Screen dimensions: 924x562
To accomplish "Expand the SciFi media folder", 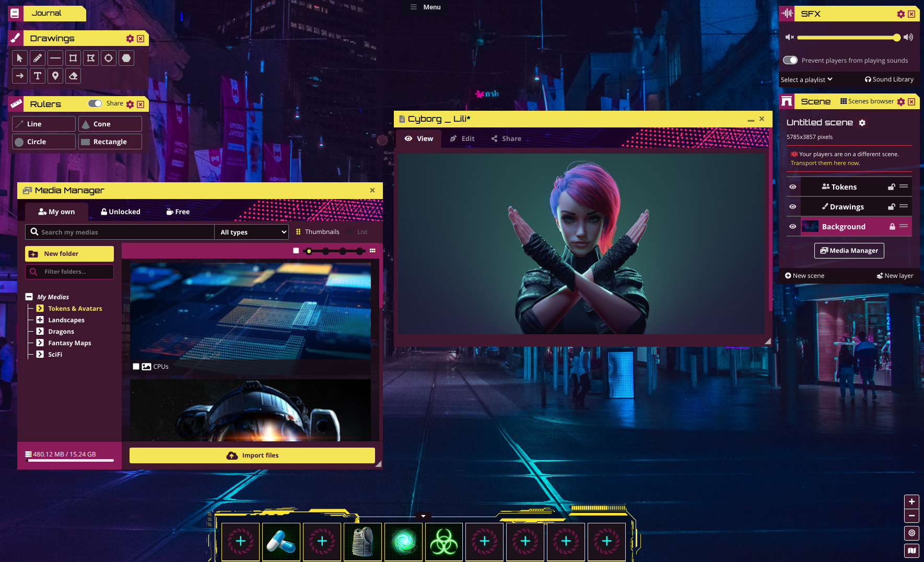I will click(40, 354).
